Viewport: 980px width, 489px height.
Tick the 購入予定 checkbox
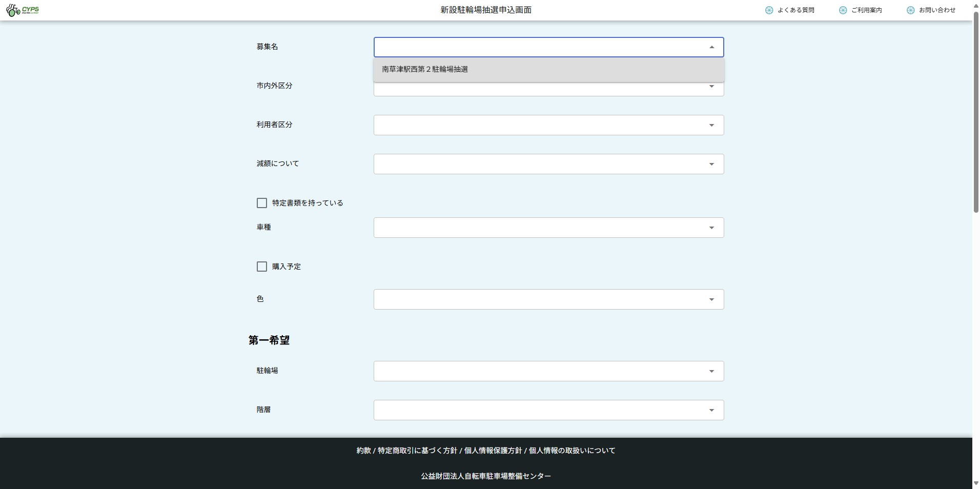262,267
